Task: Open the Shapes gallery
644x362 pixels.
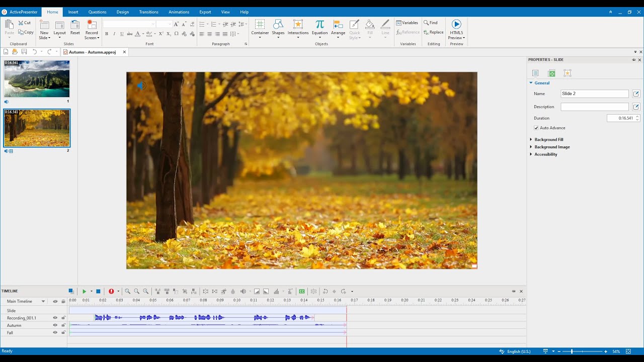Action: point(278,29)
